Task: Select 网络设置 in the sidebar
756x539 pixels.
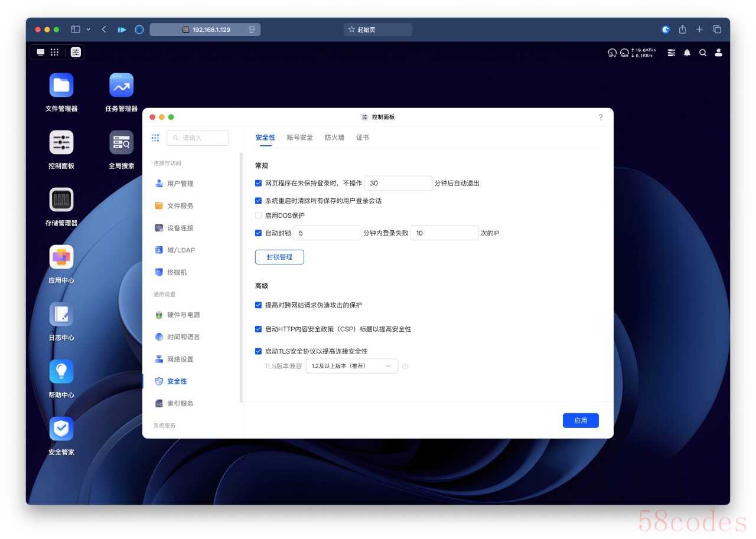Action: (180, 359)
